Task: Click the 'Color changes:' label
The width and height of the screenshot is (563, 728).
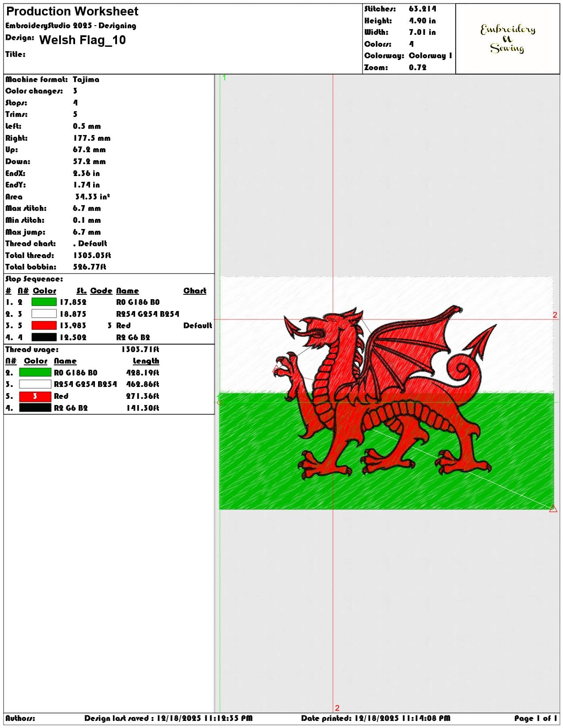Action: [x=34, y=91]
